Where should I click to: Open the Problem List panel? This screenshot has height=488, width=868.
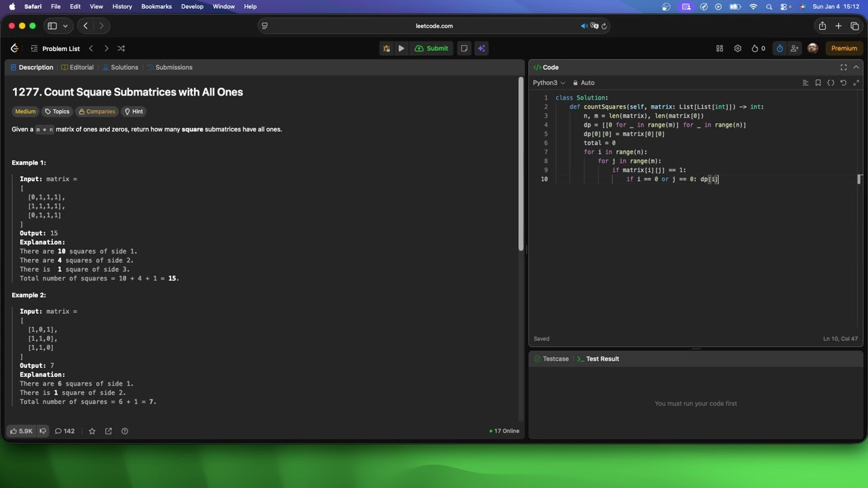(x=55, y=48)
